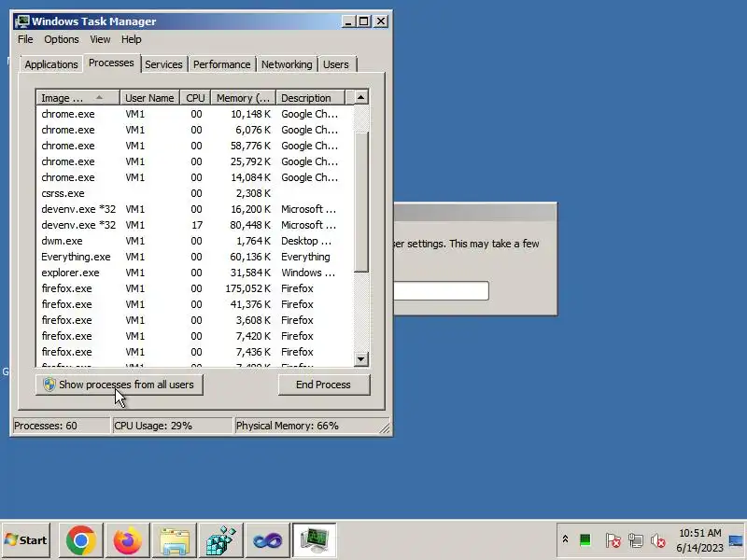
Task: Open Visual Studio infinity taskbar icon
Action: click(267, 540)
